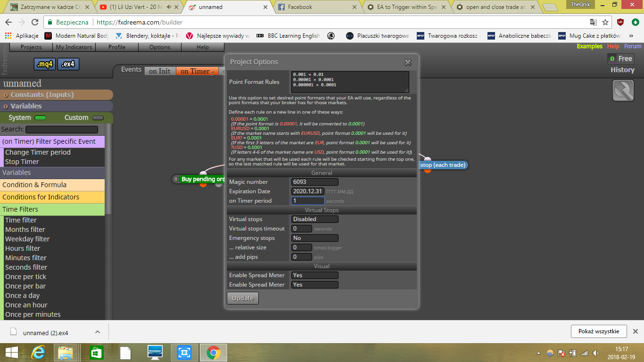Open the Projects menu
The width and height of the screenshot is (644, 362).
click(x=31, y=47)
